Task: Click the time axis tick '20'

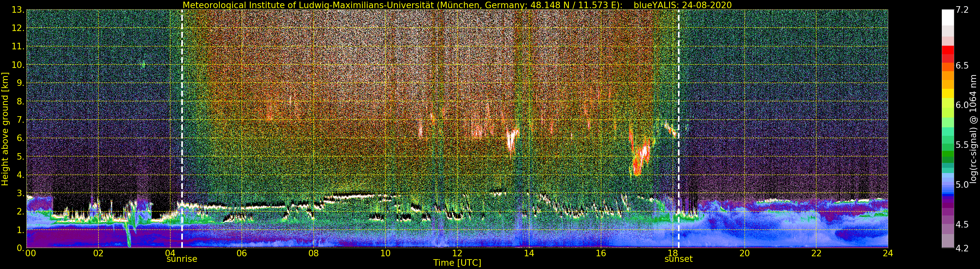Action: [744, 253]
